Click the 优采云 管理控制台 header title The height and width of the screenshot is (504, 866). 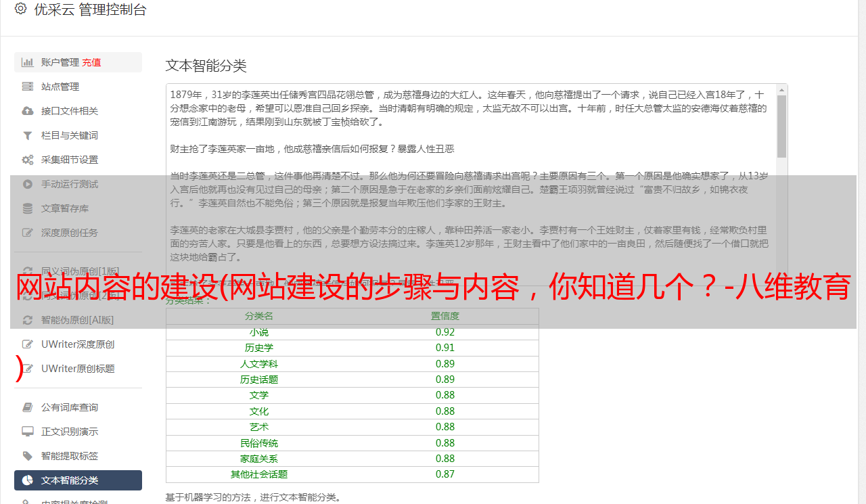[90, 9]
